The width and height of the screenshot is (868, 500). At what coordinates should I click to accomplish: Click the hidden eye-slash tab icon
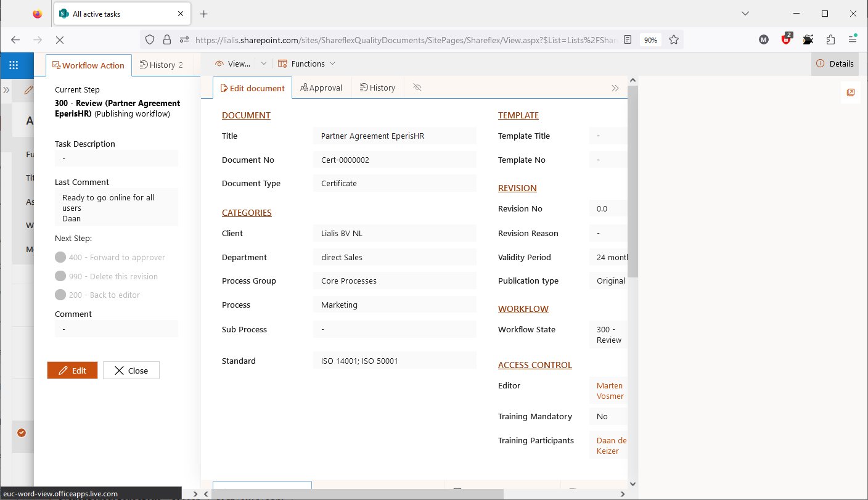(x=417, y=88)
